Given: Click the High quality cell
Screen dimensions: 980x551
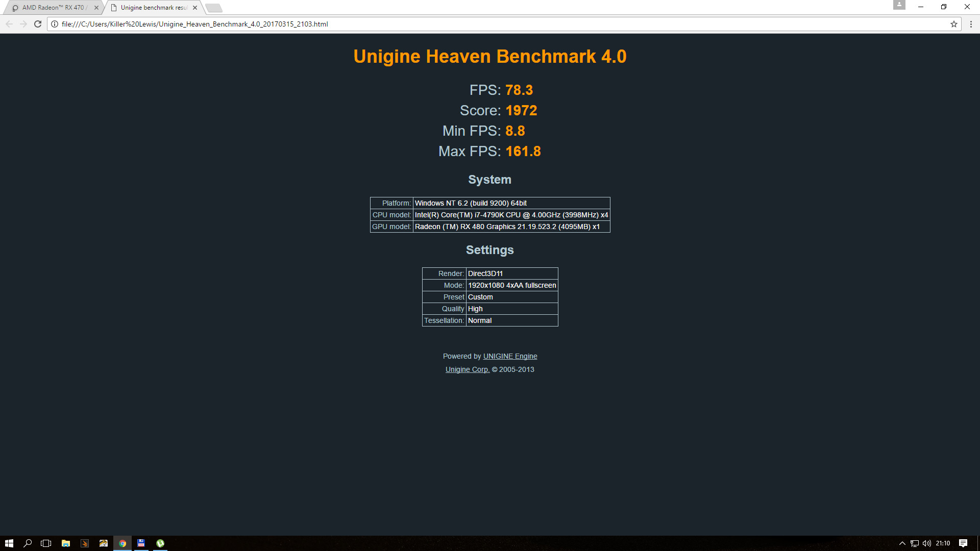Looking at the screenshot, I should (x=512, y=309).
